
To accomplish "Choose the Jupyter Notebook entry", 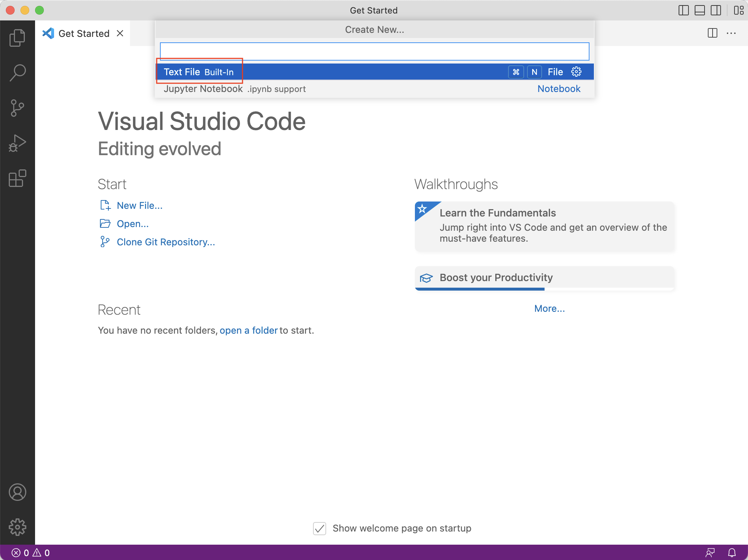I will tap(374, 89).
